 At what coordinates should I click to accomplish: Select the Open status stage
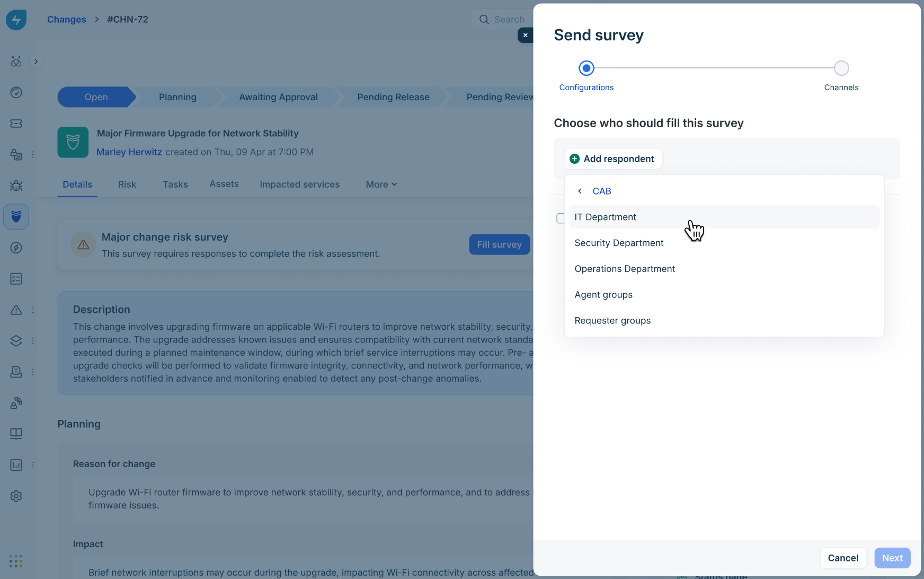point(96,97)
